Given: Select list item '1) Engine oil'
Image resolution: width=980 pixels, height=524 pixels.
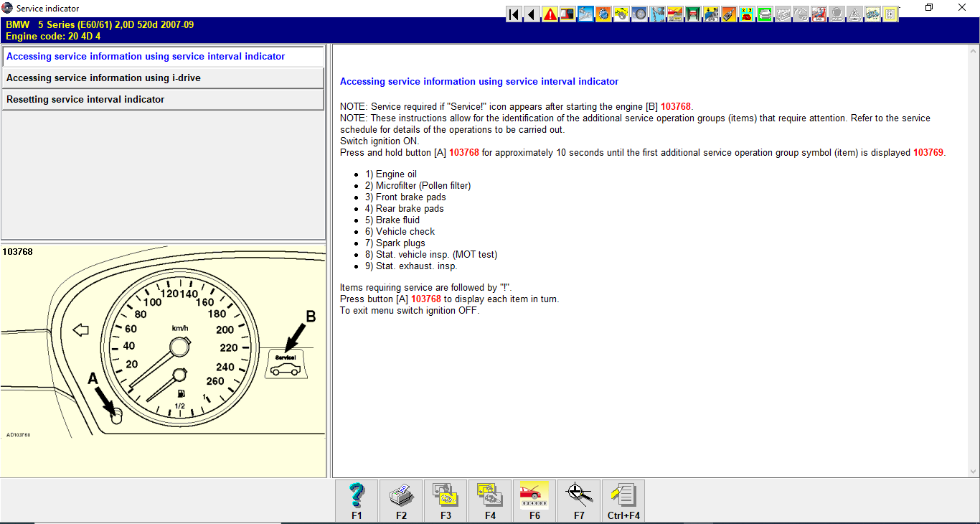Looking at the screenshot, I should tap(391, 174).
